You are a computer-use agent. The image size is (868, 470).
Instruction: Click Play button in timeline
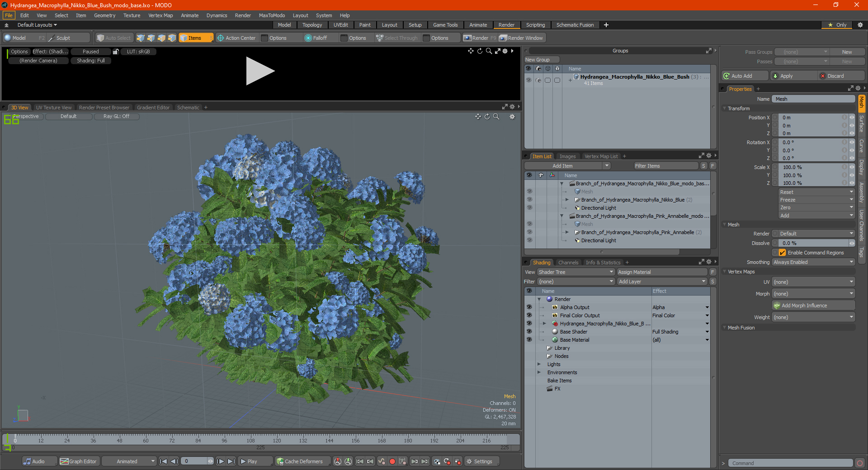(254, 461)
